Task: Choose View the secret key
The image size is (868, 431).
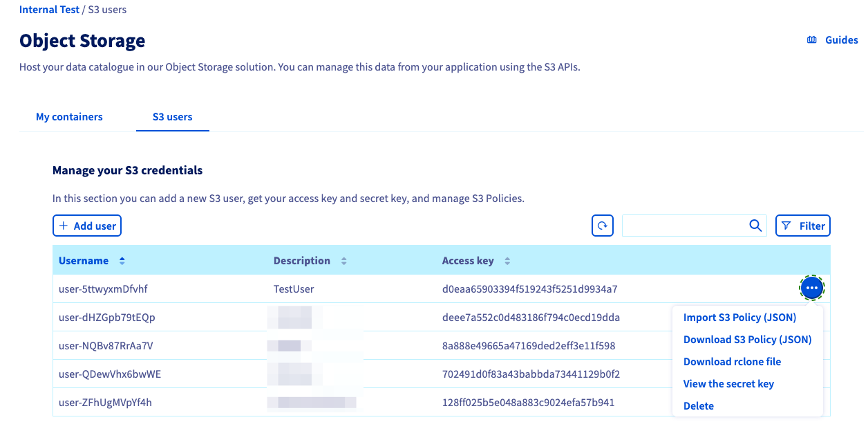Action: (728, 384)
